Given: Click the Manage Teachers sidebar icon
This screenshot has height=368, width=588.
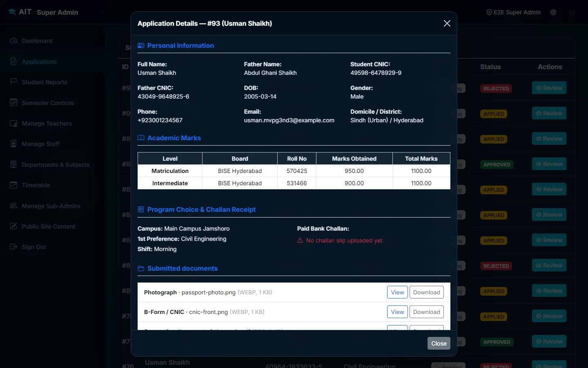Looking at the screenshot, I should pos(13,123).
